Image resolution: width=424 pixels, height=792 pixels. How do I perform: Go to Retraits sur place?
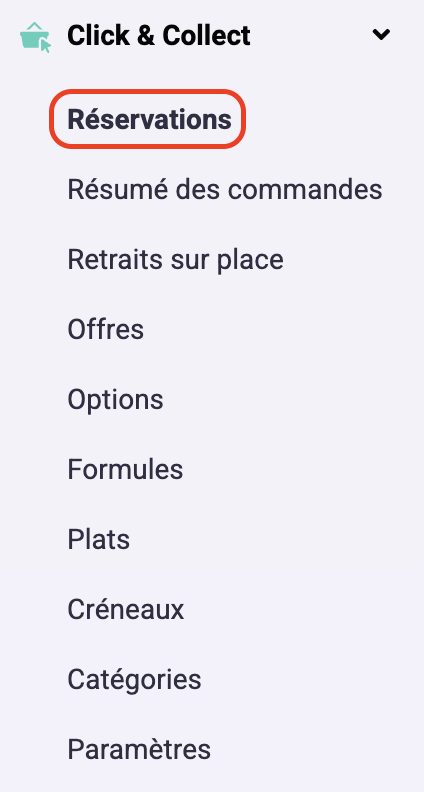pos(175,261)
